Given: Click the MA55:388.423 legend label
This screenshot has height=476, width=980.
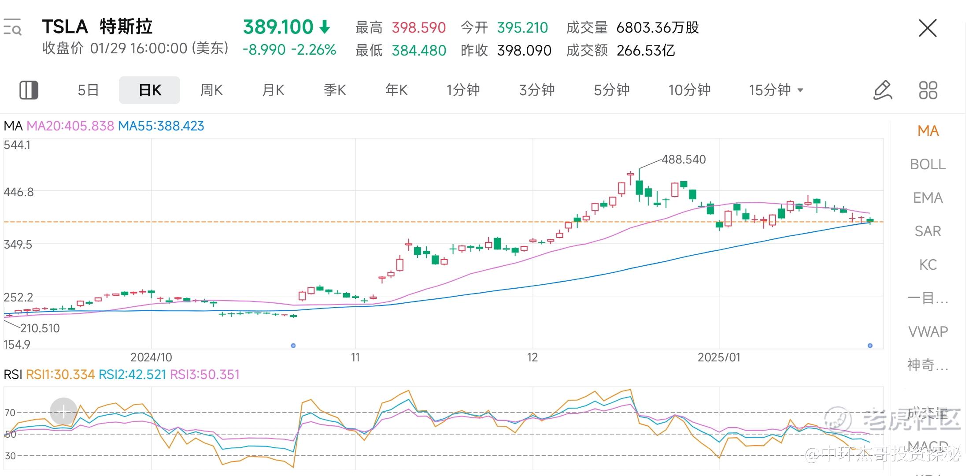Looking at the screenshot, I should tap(161, 126).
